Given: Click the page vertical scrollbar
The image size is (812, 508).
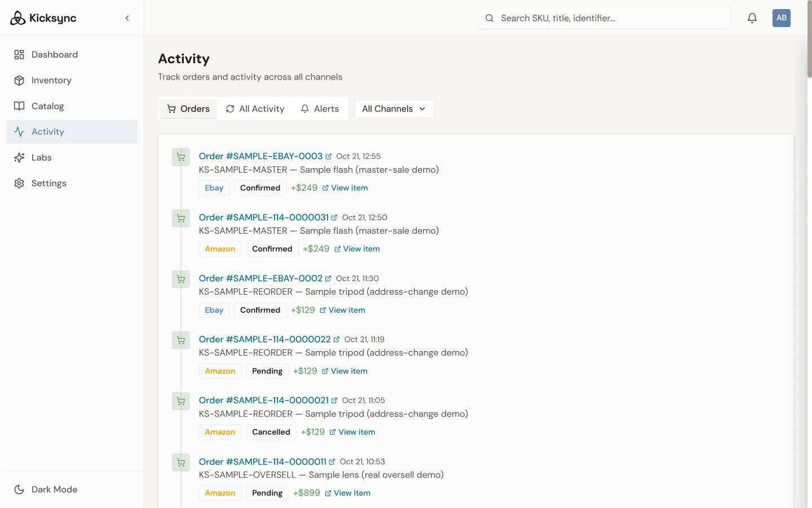Looking at the screenshot, I should coord(809,40).
